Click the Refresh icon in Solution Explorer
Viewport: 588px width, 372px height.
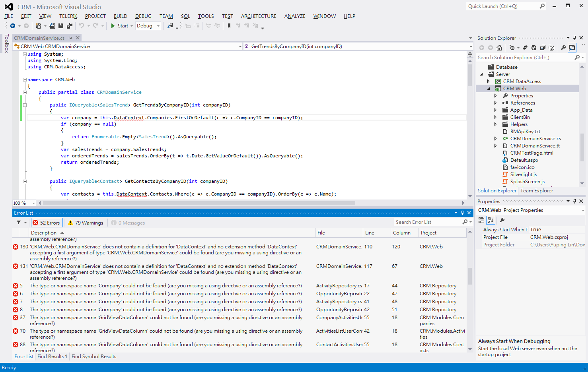pyautogui.click(x=534, y=48)
